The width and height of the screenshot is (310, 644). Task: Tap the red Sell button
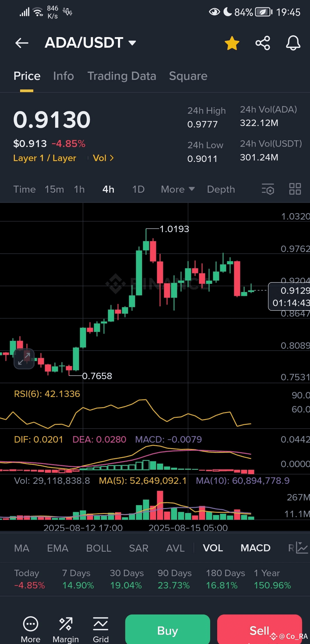260,629
